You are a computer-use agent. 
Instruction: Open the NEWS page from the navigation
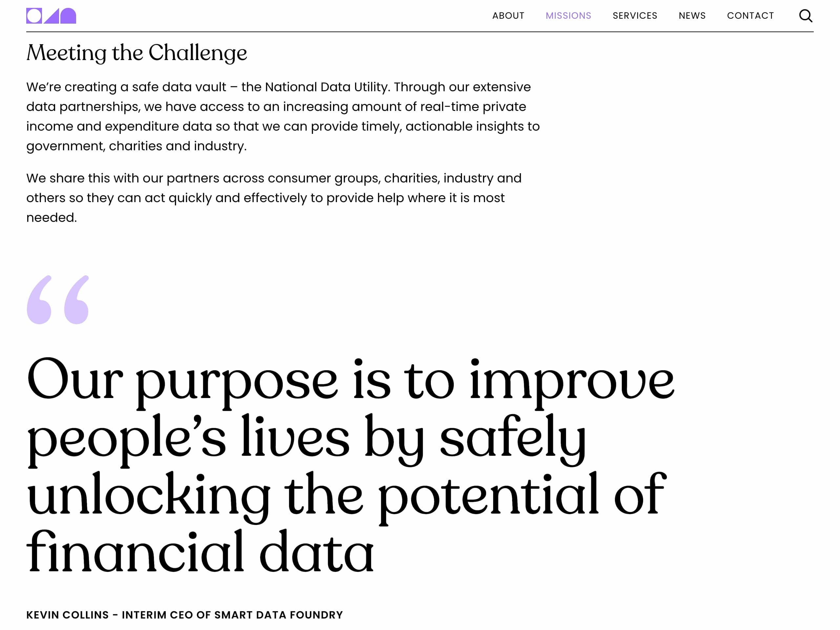(x=692, y=15)
